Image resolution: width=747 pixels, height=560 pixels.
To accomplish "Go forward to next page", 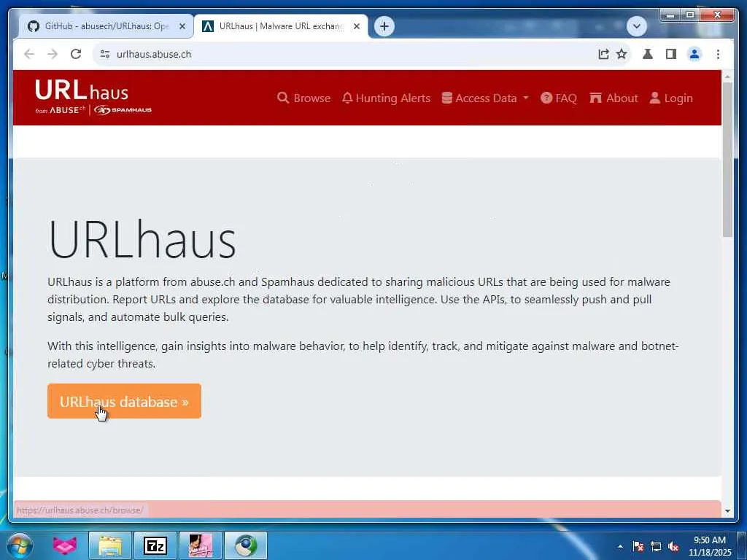I will click(x=53, y=54).
